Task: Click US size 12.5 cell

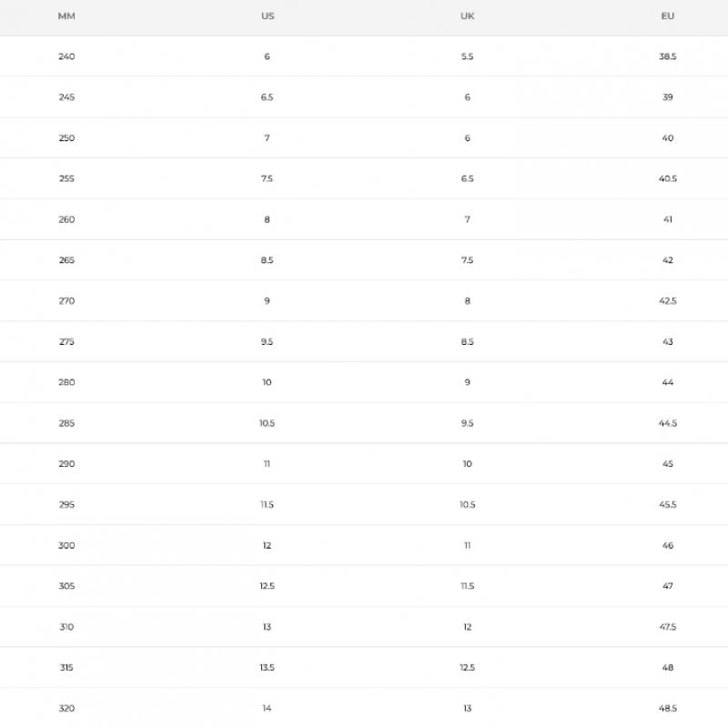Action: [267, 586]
